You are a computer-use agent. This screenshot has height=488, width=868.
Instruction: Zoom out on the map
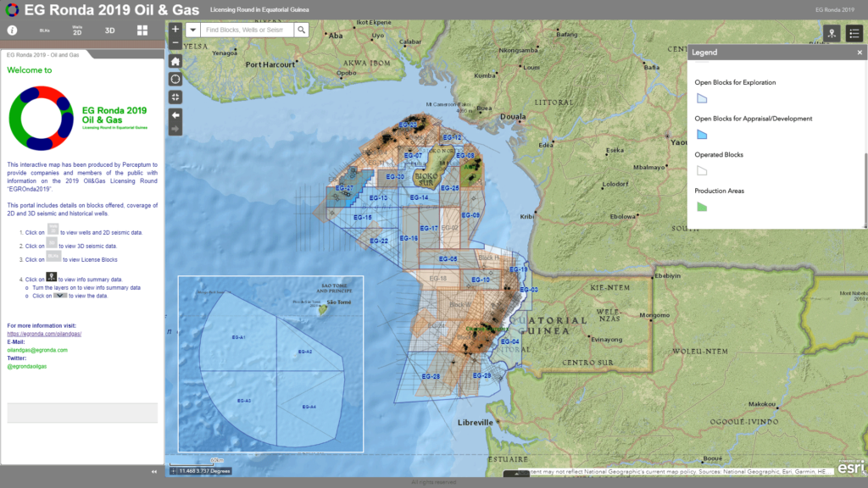point(175,42)
